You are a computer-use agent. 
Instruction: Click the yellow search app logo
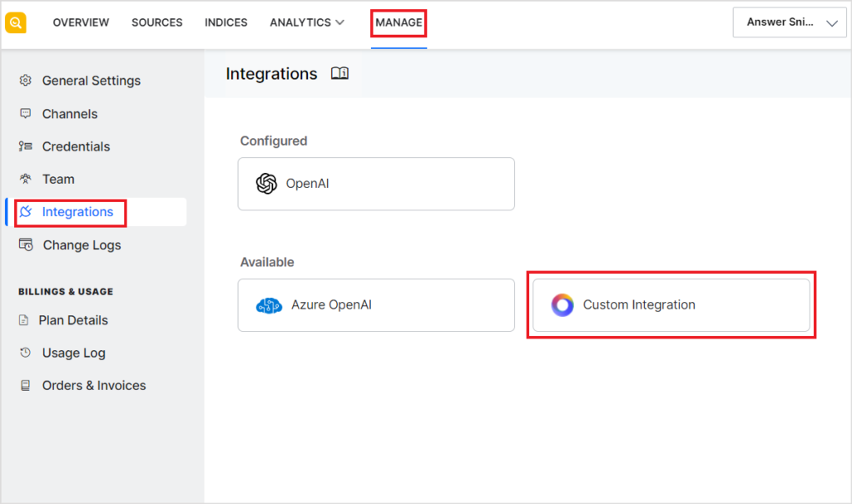[16, 22]
